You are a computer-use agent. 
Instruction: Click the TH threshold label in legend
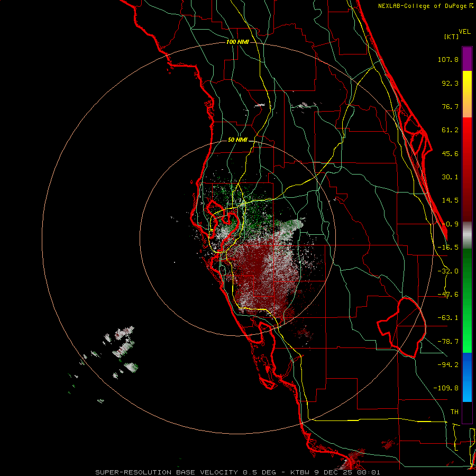point(454,411)
